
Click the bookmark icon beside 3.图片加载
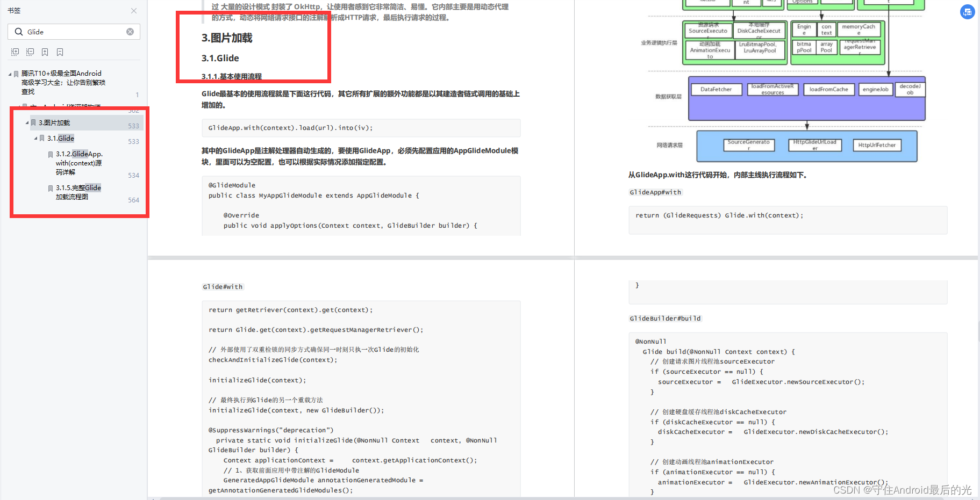tap(33, 123)
